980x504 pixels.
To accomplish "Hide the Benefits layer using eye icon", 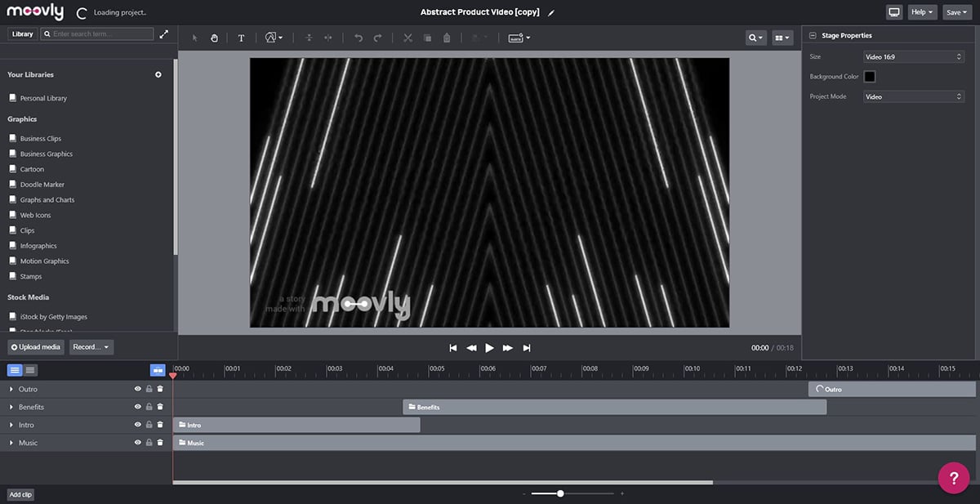I will (138, 407).
